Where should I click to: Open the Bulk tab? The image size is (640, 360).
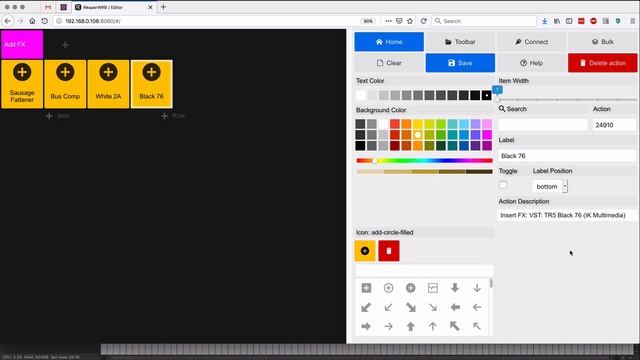click(x=602, y=42)
